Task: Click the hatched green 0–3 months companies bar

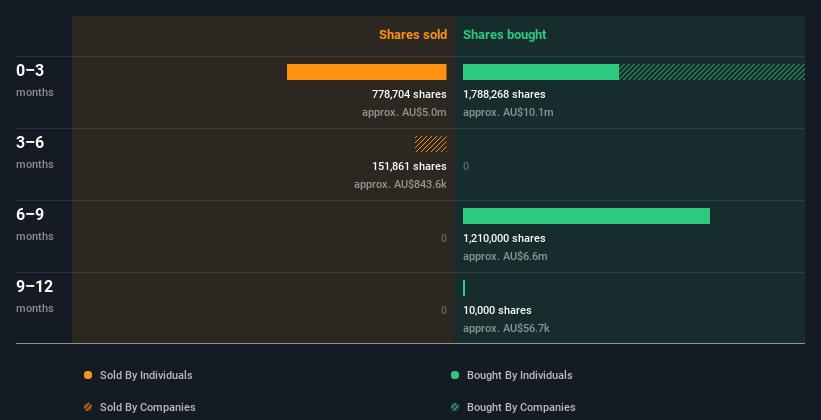Action: click(x=712, y=72)
